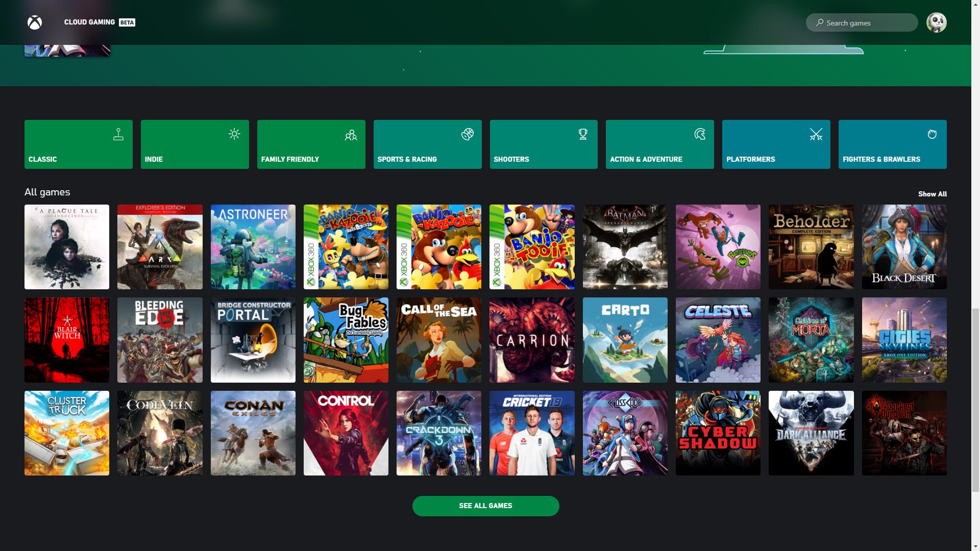
Task: Select the Cyber Shadow game cover
Action: [718, 433]
